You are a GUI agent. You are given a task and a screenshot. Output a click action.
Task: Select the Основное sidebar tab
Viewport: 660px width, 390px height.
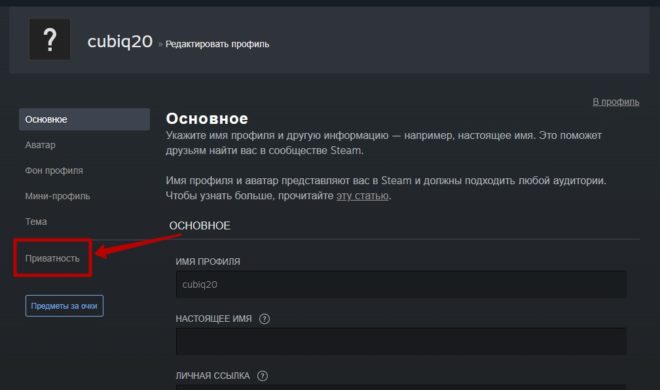pos(84,119)
